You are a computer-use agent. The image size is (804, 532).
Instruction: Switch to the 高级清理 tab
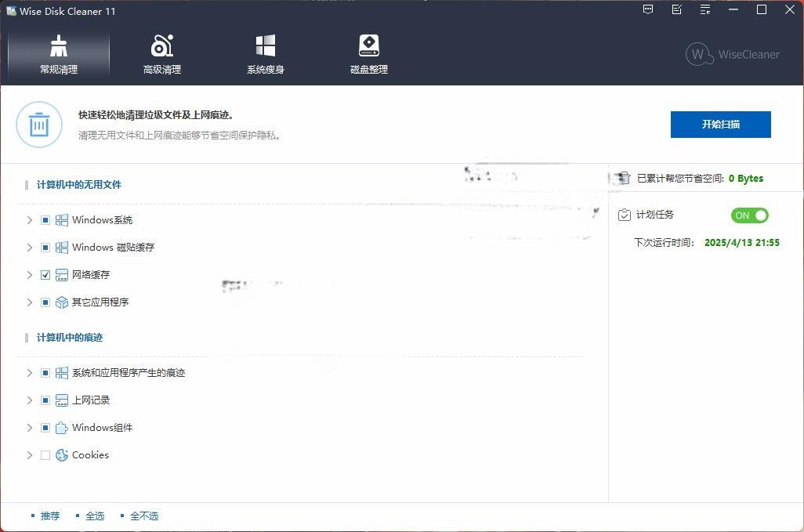[x=162, y=55]
